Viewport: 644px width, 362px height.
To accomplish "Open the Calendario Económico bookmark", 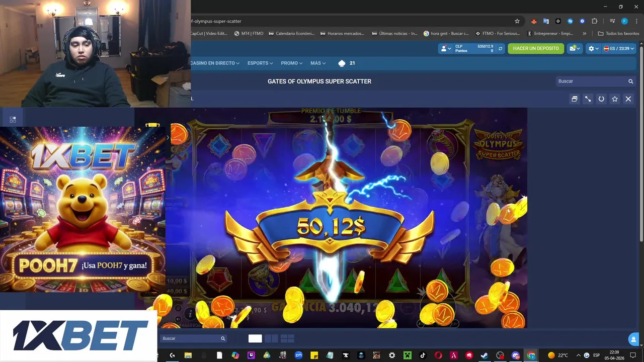I will (292, 34).
